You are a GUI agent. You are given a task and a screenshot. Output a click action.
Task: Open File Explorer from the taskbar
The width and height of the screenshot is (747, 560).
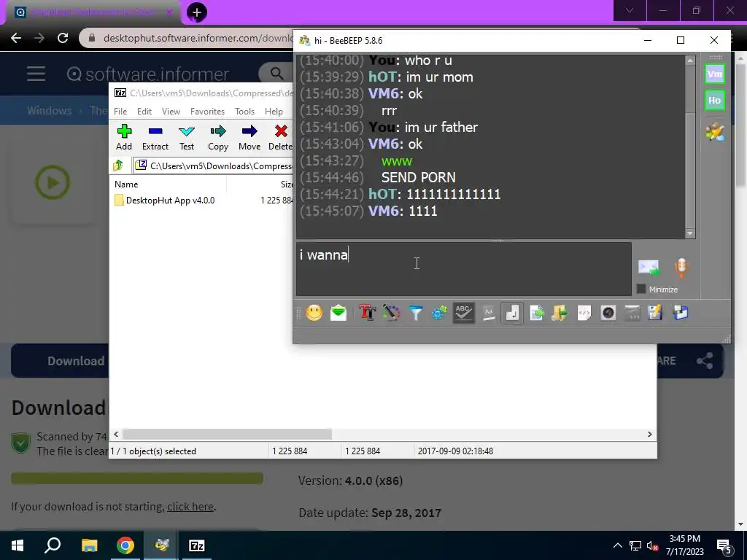(x=89, y=545)
